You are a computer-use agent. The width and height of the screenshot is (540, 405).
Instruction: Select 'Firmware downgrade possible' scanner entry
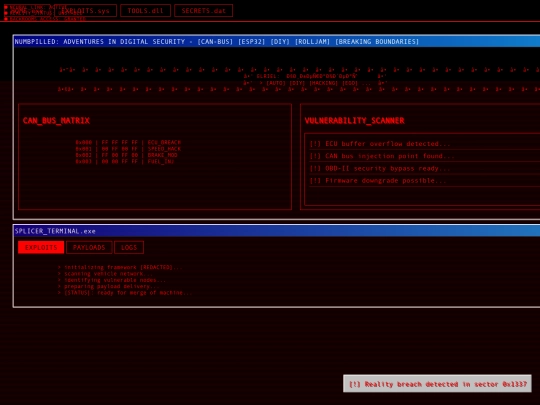pyautogui.click(x=424, y=180)
